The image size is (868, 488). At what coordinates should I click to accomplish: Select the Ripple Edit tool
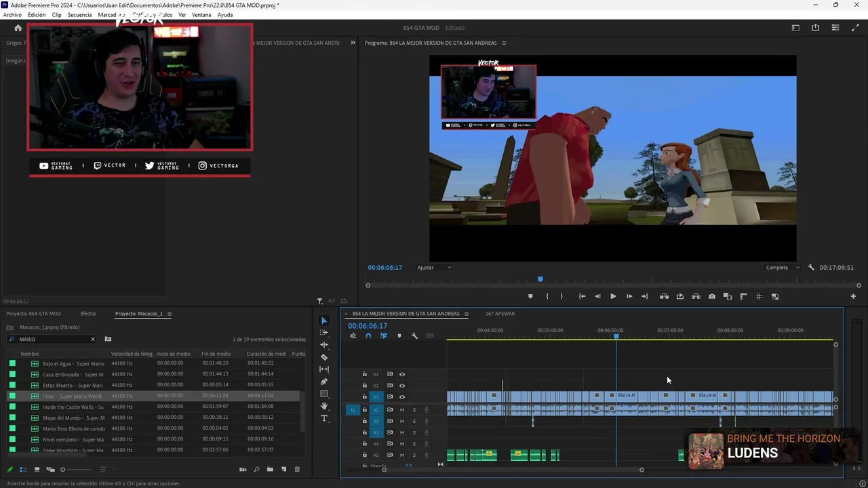(x=324, y=345)
